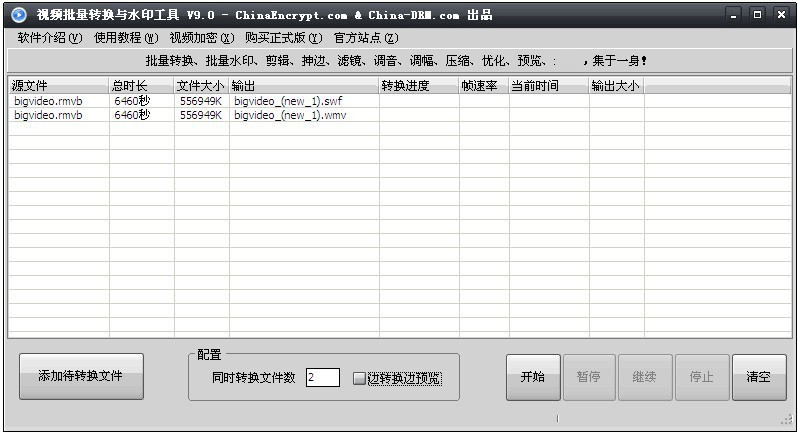Click the 文件大小 column header
Screen dimensions: 798x433
(202, 85)
